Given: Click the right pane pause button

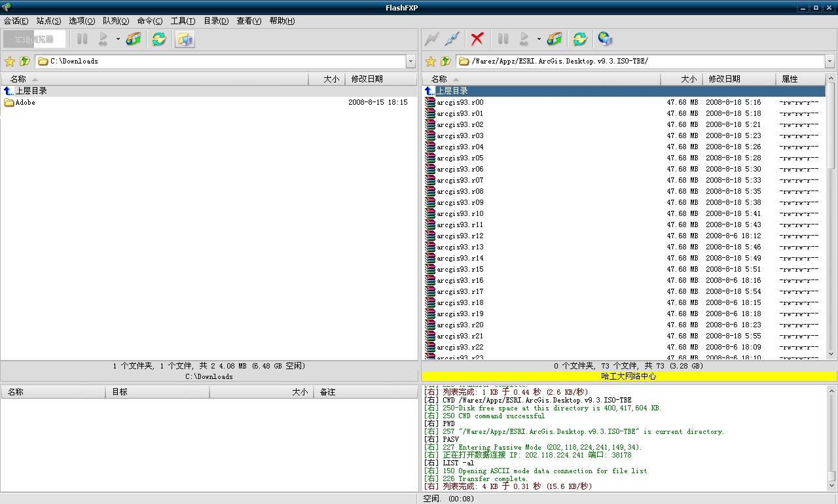Looking at the screenshot, I should tap(503, 39).
